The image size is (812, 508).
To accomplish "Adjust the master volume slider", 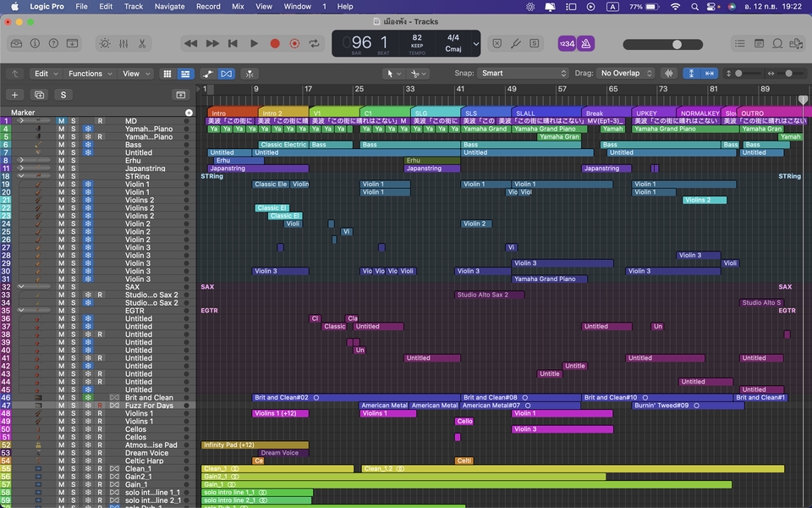I will 677,42.
